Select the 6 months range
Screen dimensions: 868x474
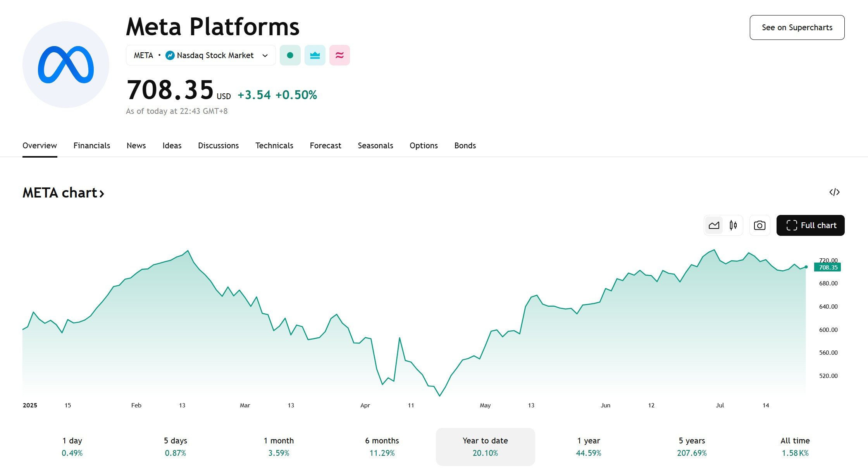pyautogui.click(x=382, y=447)
